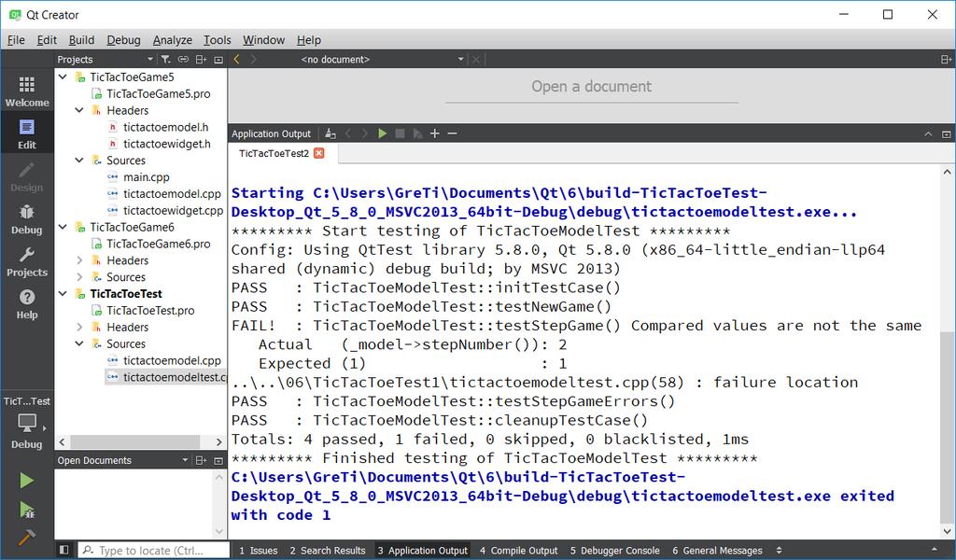Collapse Sources under TicTacToeGame5
Image resolution: width=956 pixels, height=560 pixels.
point(79,161)
